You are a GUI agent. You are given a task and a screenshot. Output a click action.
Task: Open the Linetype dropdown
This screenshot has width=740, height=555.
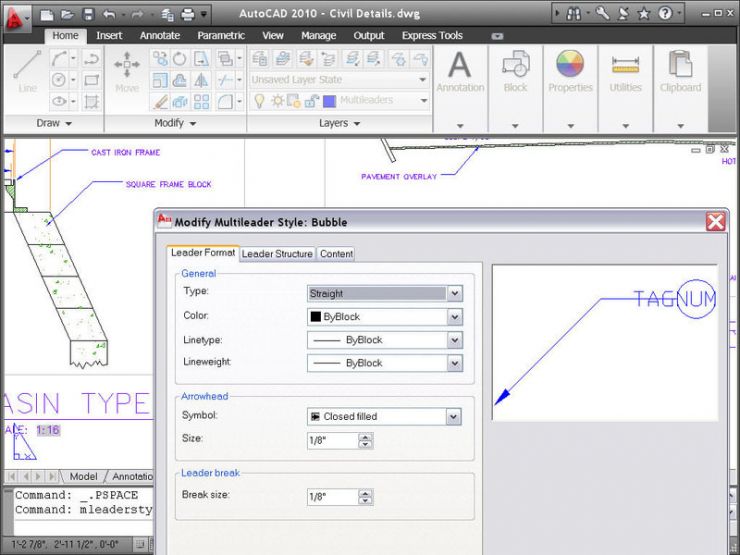(x=454, y=340)
